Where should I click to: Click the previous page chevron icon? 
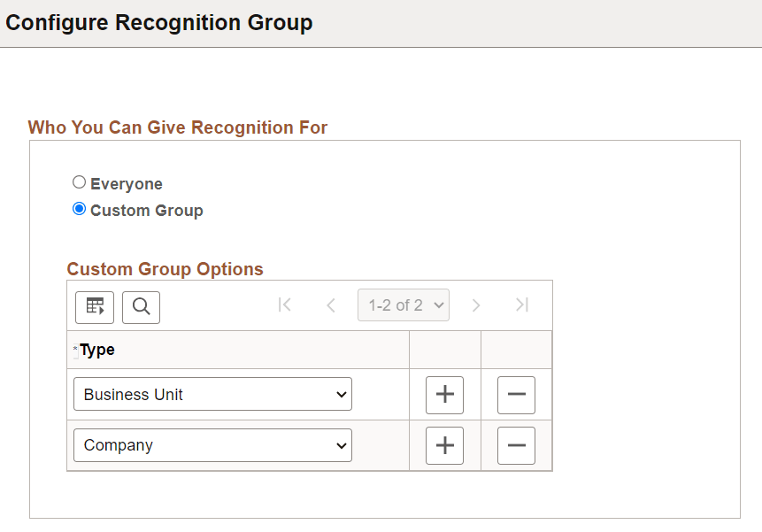pos(331,305)
